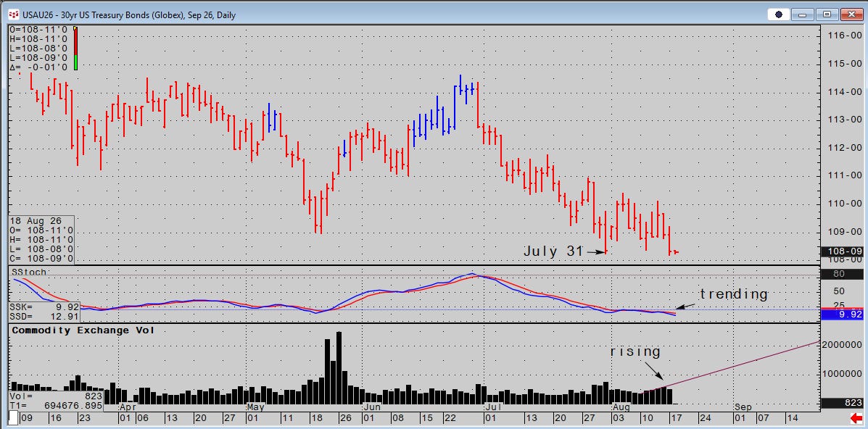The image size is (868, 429).
Task: Click the 03 date tick under August
Action: (618, 417)
